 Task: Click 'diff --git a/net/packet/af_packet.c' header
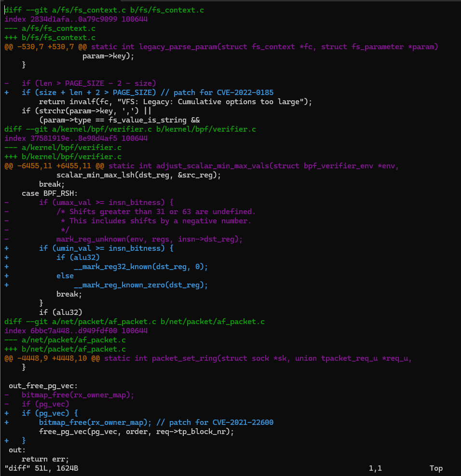[135, 322]
